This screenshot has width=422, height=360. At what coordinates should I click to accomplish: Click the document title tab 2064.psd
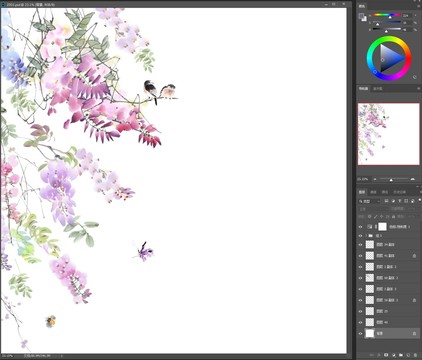pos(30,5)
